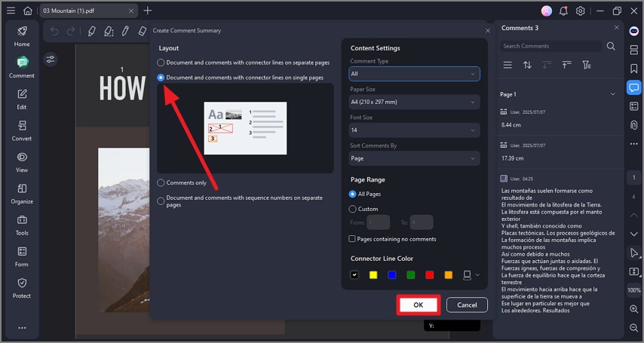644x343 pixels.
Task: Open notifications bell
Action: click(x=563, y=11)
